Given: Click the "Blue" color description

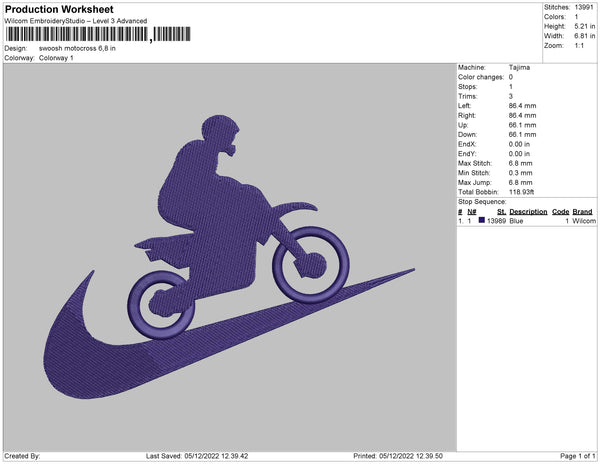Looking at the screenshot, I should pos(516,221).
